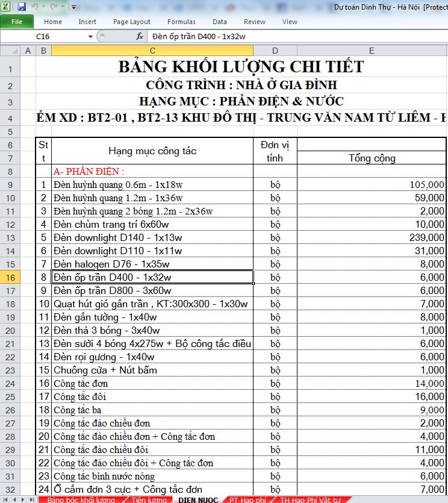
Task: Select cell 'Công tắc đảo chiều đôi'
Action: 152,450
